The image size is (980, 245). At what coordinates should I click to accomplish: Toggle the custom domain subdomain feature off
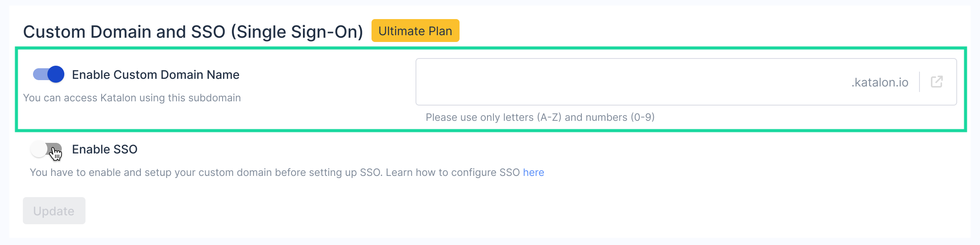pyautogui.click(x=48, y=74)
